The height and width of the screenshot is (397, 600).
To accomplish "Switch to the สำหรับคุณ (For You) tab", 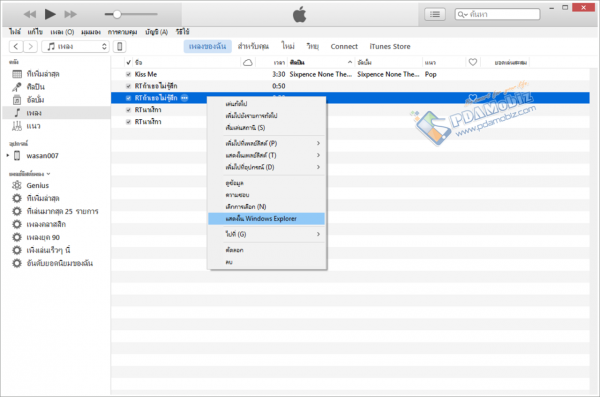I will point(253,46).
